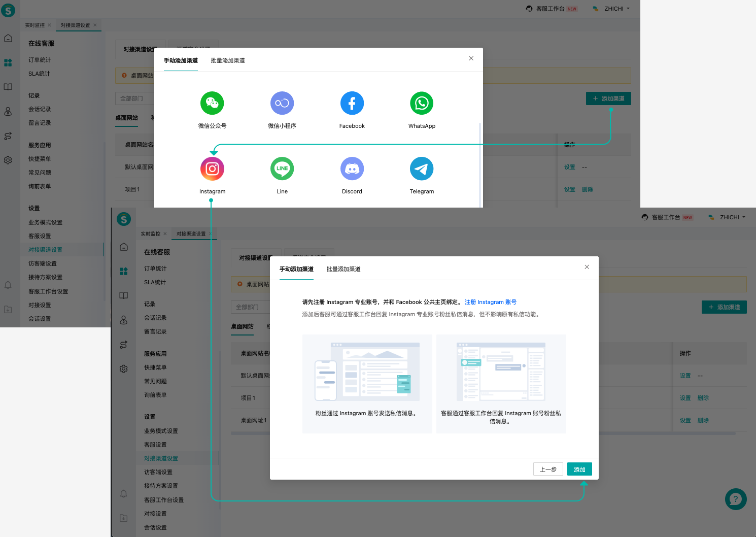Switch to 手动添加渠道 tab in upper dialog
This screenshot has width=756, height=537.
(x=181, y=60)
